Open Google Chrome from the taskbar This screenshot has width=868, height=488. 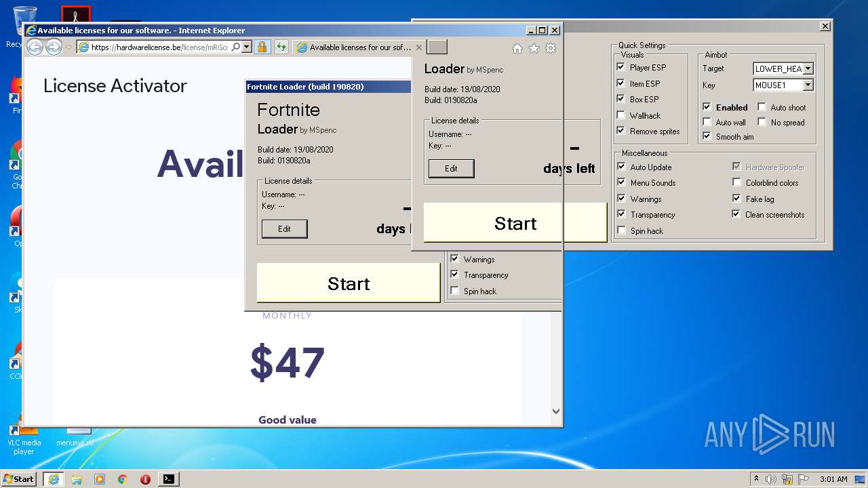pos(122,479)
